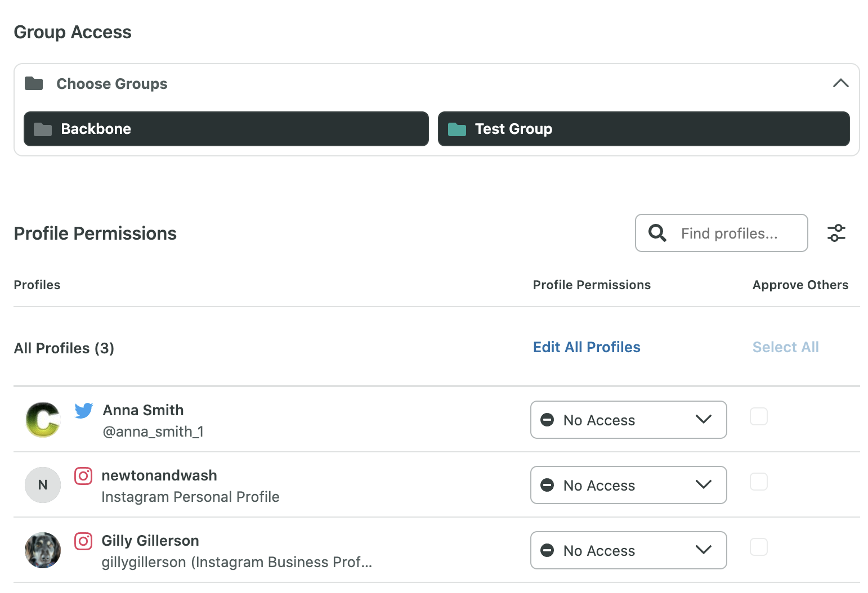The height and width of the screenshot is (593, 868).
Task: Click the newtonandwash profile name
Action: click(159, 475)
